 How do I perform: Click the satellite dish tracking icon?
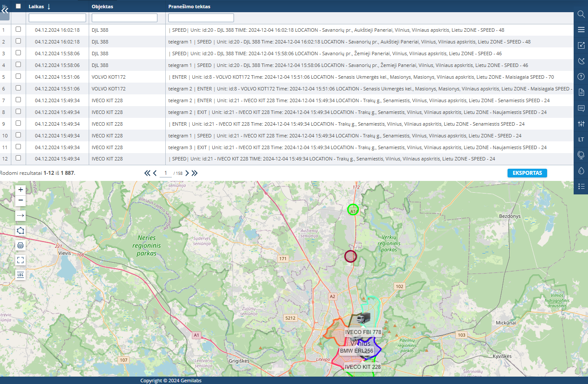pos(581,61)
